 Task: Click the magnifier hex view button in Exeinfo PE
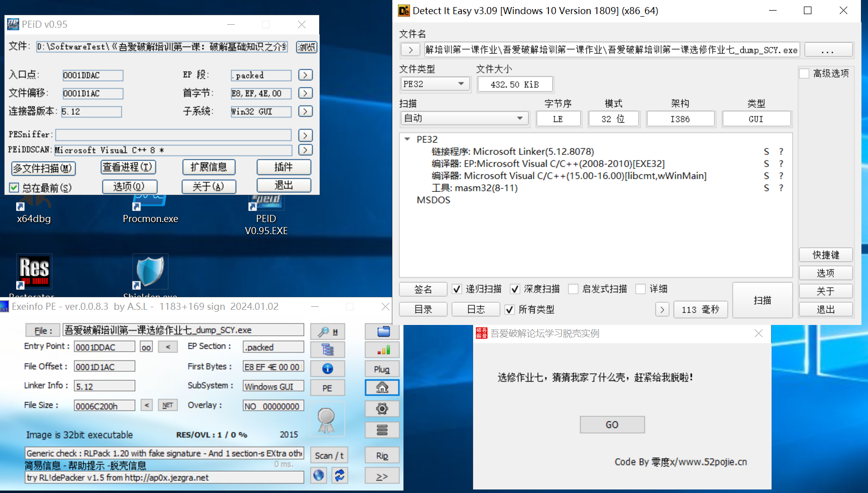[327, 332]
